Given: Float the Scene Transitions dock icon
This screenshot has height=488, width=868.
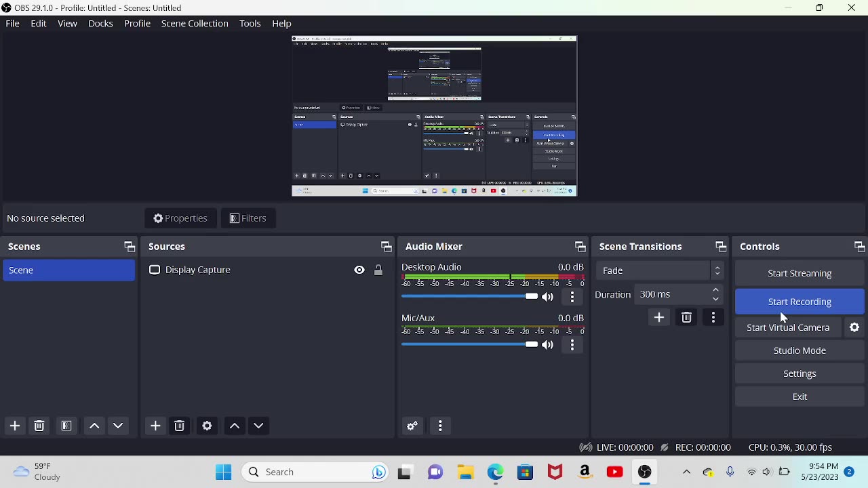Looking at the screenshot, I should click(721, 247).
